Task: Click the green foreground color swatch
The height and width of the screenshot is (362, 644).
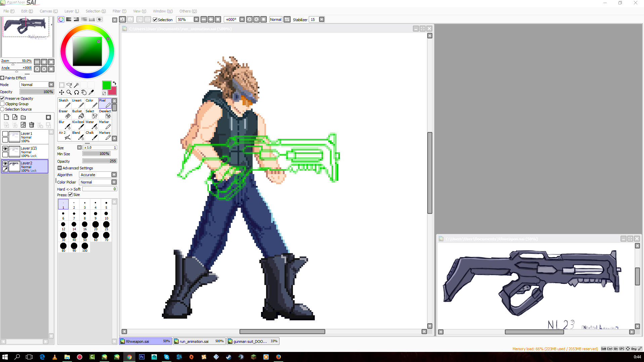Action: point(106,85)
